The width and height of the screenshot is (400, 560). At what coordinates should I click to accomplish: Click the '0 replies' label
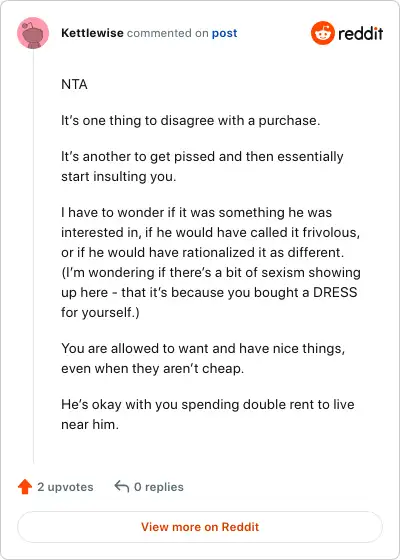(x=159, y=487)
